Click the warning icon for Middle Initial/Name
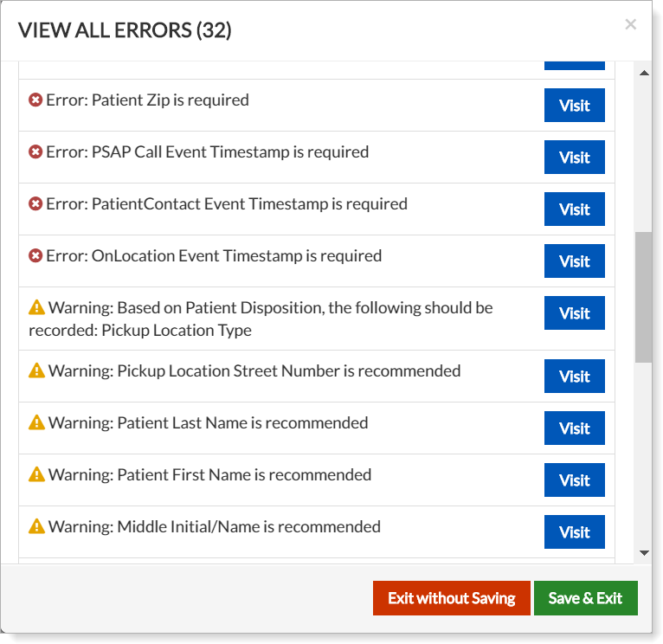663x644 pixels. pos(36,526)
